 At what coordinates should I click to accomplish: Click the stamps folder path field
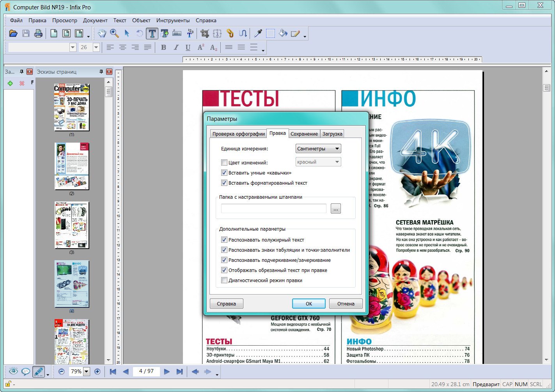tap(274, 208)
